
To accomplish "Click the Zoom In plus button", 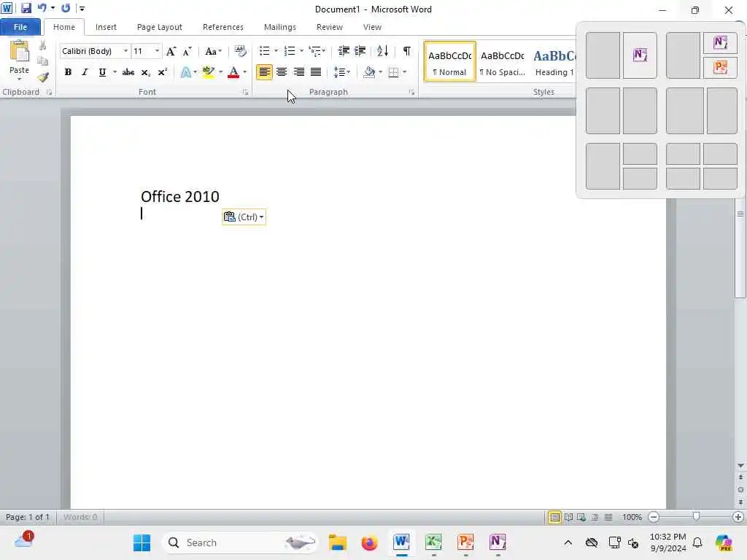I will (x=738, y=517).
